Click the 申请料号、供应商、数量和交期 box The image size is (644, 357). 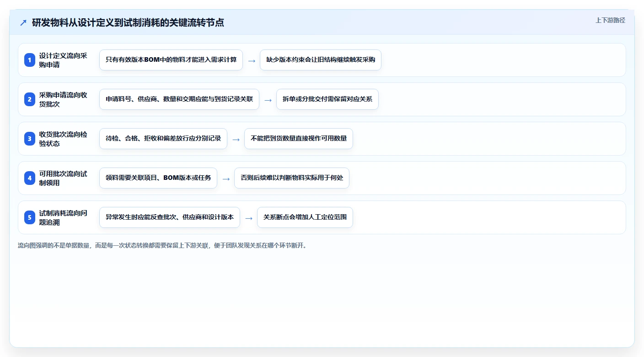coord(179,99)
